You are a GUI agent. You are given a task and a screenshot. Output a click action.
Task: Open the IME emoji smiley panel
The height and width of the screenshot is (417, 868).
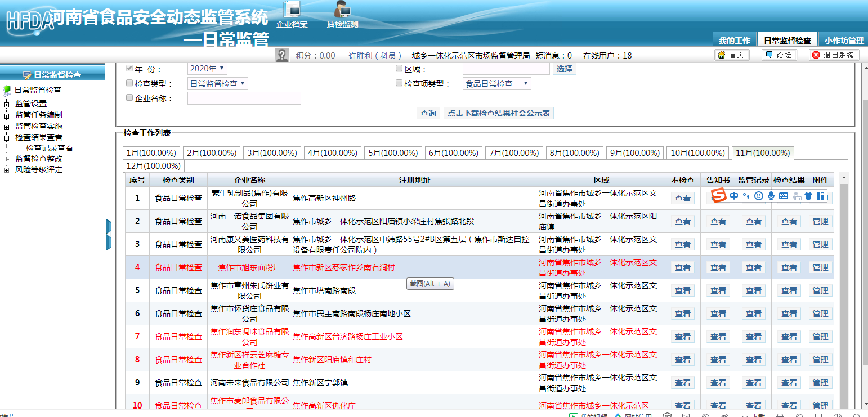coord(759,196)
